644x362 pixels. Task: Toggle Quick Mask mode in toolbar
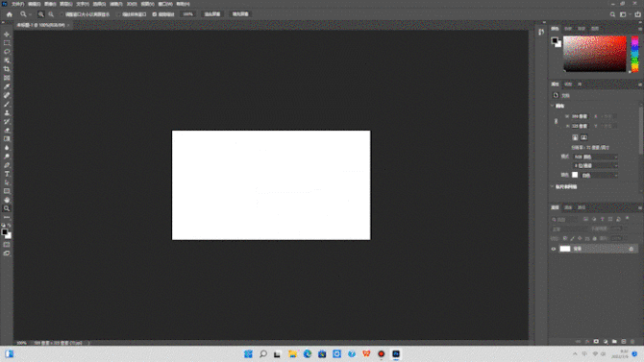click(x=7, y=245)
